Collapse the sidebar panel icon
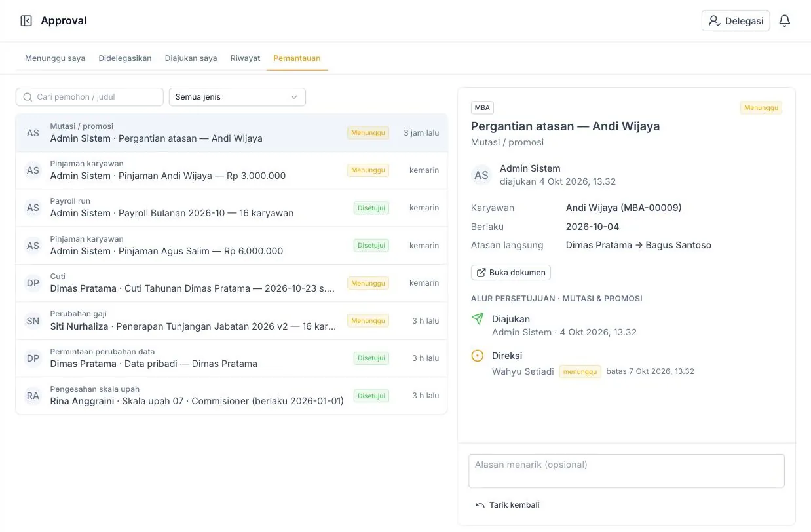 point(26,21)
